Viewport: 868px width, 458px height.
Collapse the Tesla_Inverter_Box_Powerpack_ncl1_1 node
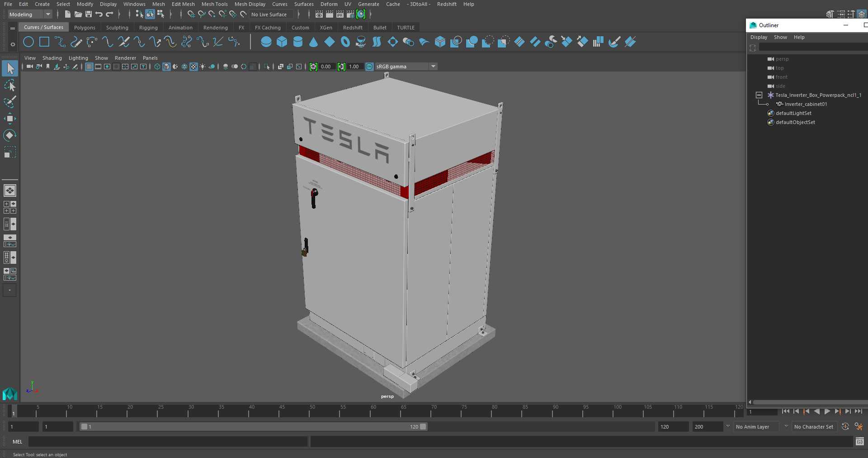pyautogui.click(x=759, y=95)
